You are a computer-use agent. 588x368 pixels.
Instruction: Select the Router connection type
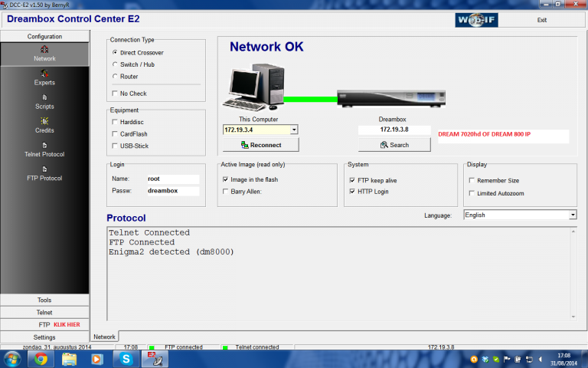click(115, 77)
